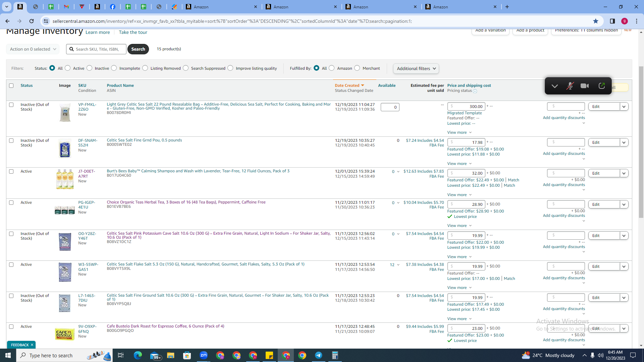This screenshot has width=644, height=362.
Task: Open Microsoft Edge from the taskbar
Action: (x=138, y=355)
